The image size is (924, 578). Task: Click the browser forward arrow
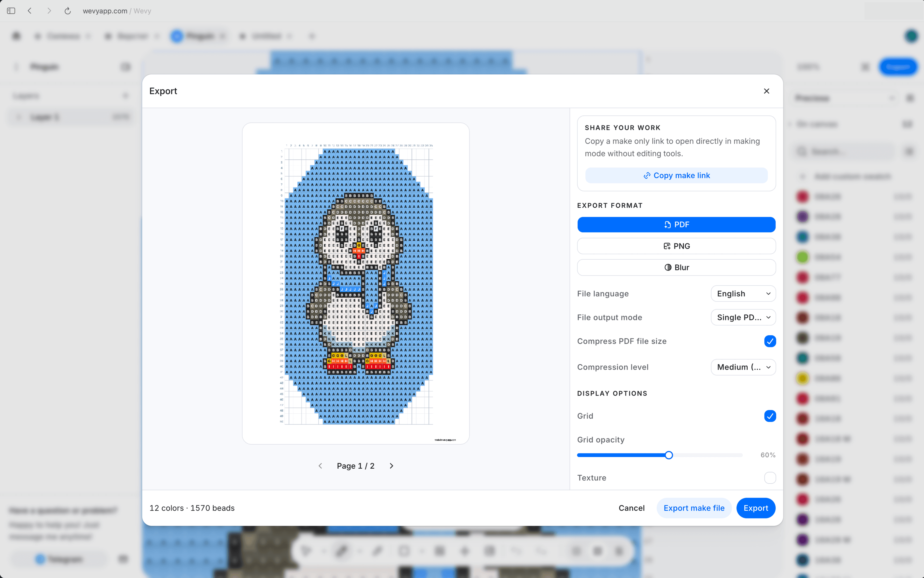tap(49, 11)
